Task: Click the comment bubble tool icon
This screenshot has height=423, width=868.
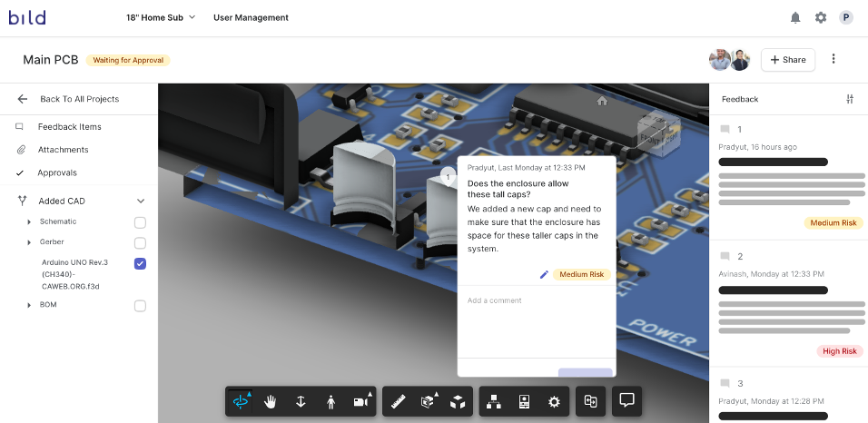Action: pyautogui.click(x=626, y=401)
